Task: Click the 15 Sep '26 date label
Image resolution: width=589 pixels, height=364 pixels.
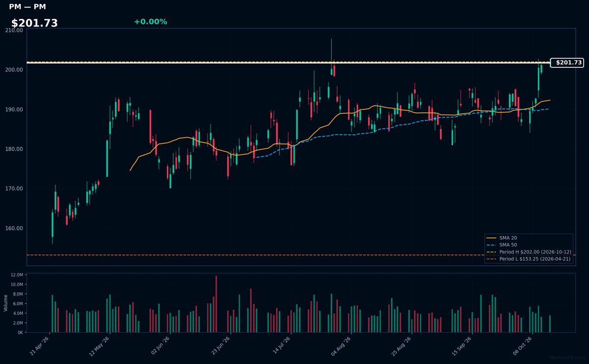Action: 462,346
